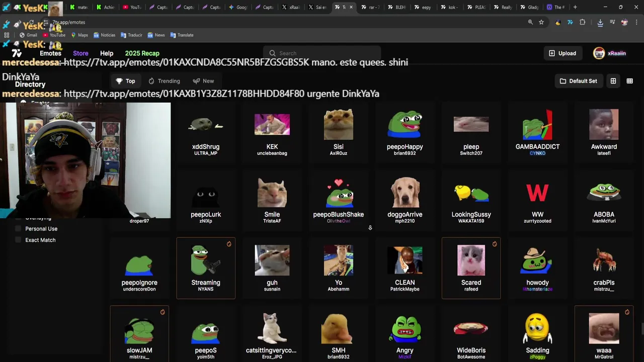Open the Emotes navigation tab

50,53
